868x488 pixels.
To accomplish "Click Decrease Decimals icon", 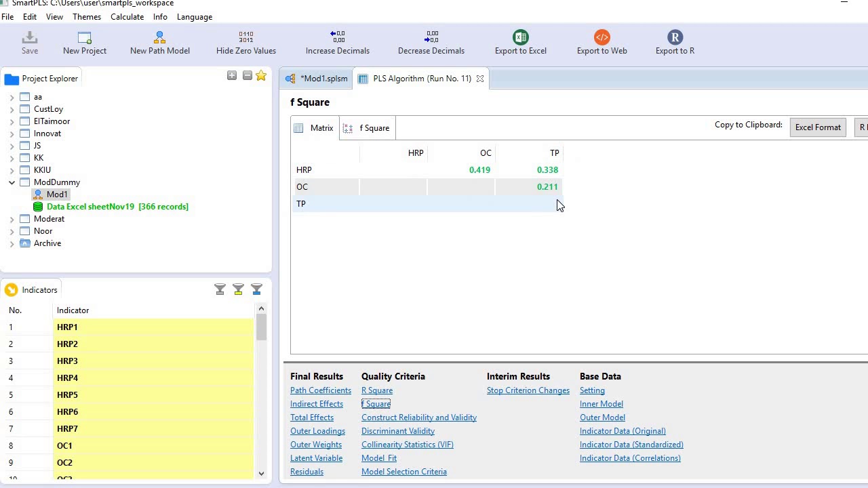I will coord(431,37).
